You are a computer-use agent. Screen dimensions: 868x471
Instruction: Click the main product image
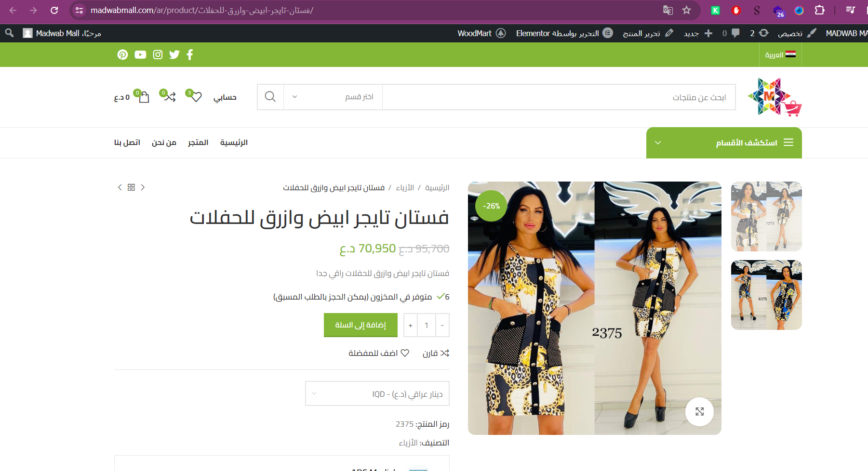pyautogui.click(x=594, y=308)
